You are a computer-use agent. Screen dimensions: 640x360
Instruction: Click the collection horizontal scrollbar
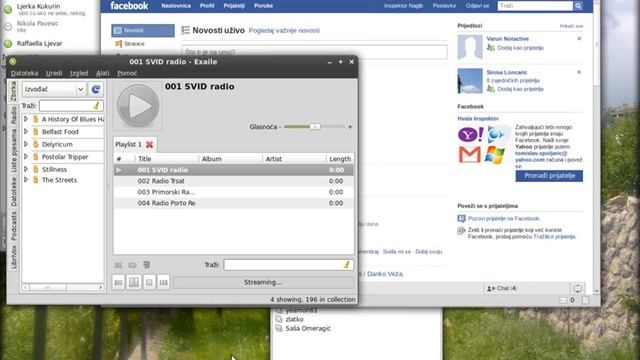[63, 287]
